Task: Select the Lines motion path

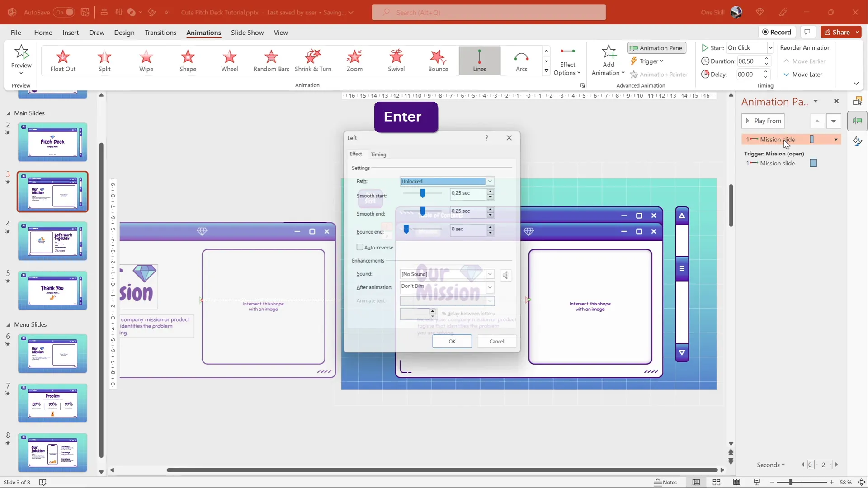Action: pyautogui.click(x=480, y=61)
